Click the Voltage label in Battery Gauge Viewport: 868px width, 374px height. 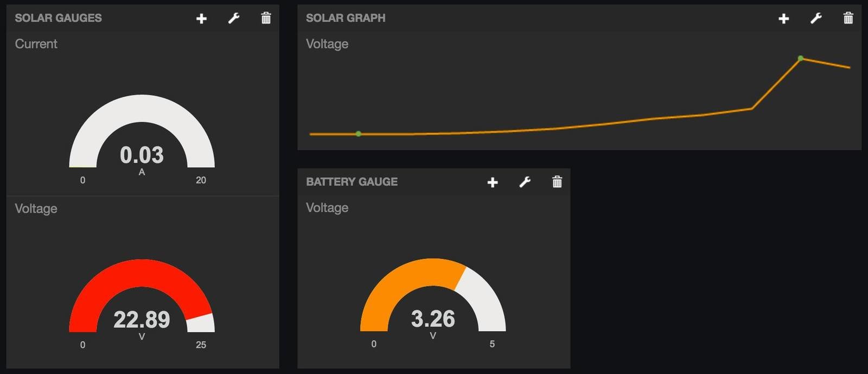tap(327, 208)
